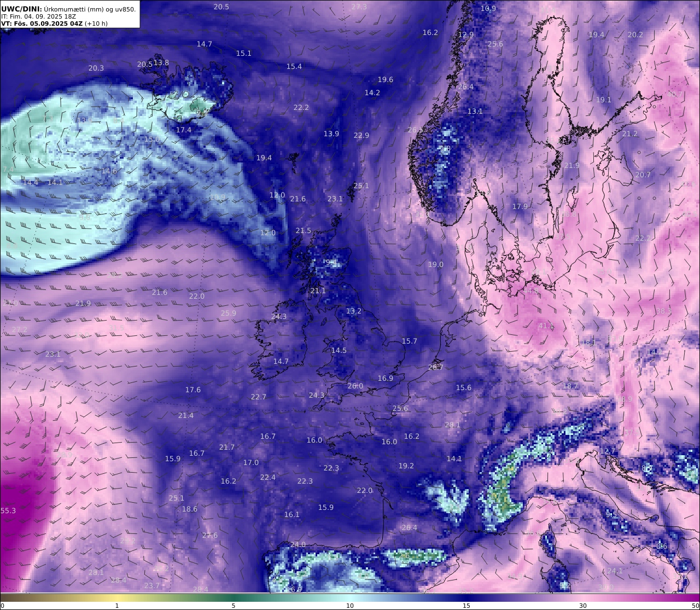Click the map value '24.0'

pos(298,545)
